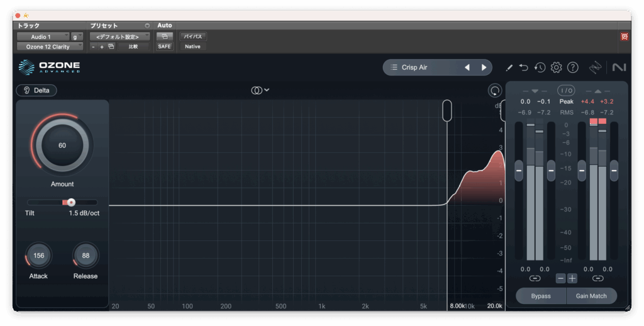Click the SAFE automation button
This screenshot has height=326, width=644.
tap(164, 47)
